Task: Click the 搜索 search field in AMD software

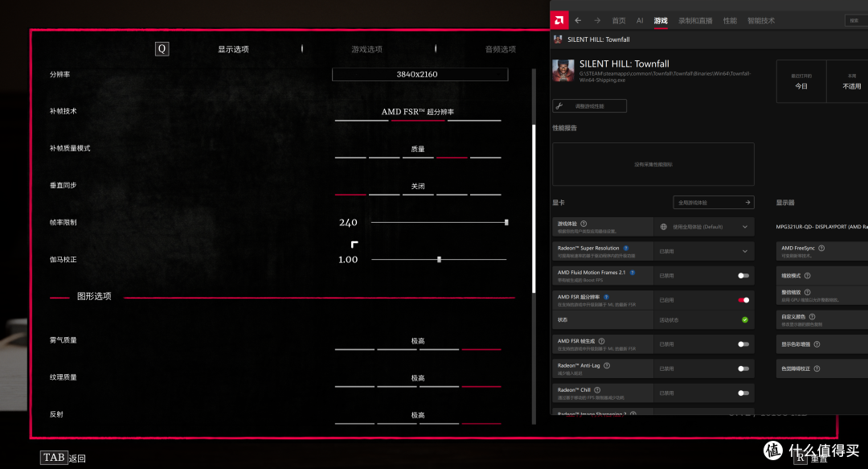Action: point(856,20)
